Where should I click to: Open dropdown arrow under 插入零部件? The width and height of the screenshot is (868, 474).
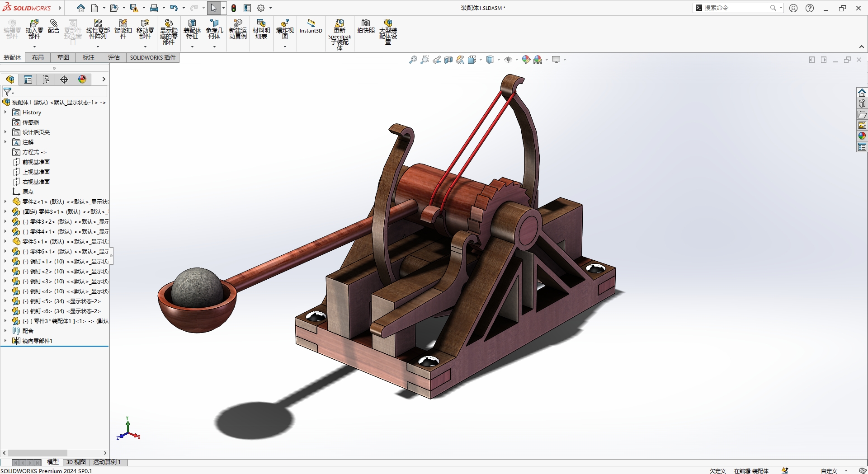[x=34, y=47]
